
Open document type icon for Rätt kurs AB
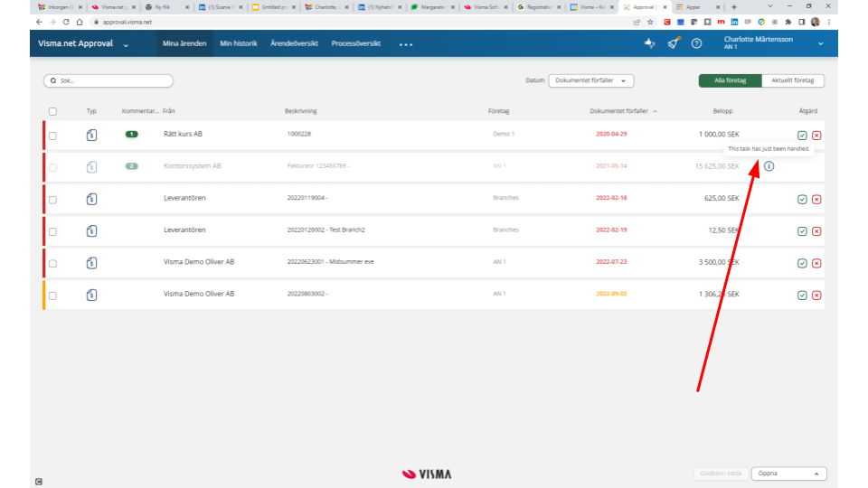point(92,135)
